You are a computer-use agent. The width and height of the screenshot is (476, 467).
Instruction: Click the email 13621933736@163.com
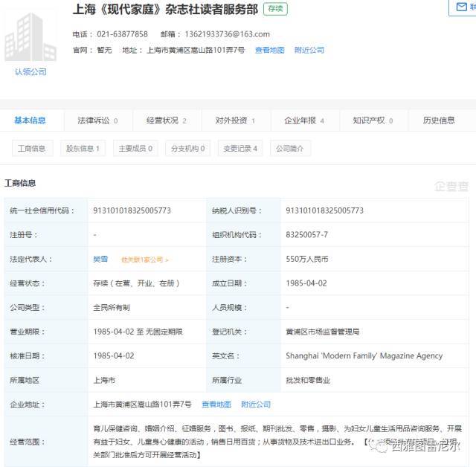click(227, 34)
